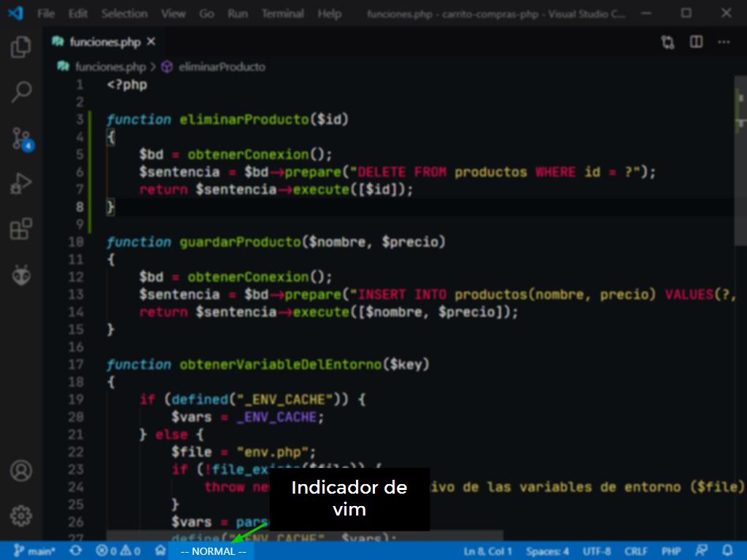Open the View menu

pyautogui.click(x=173, y=14)
